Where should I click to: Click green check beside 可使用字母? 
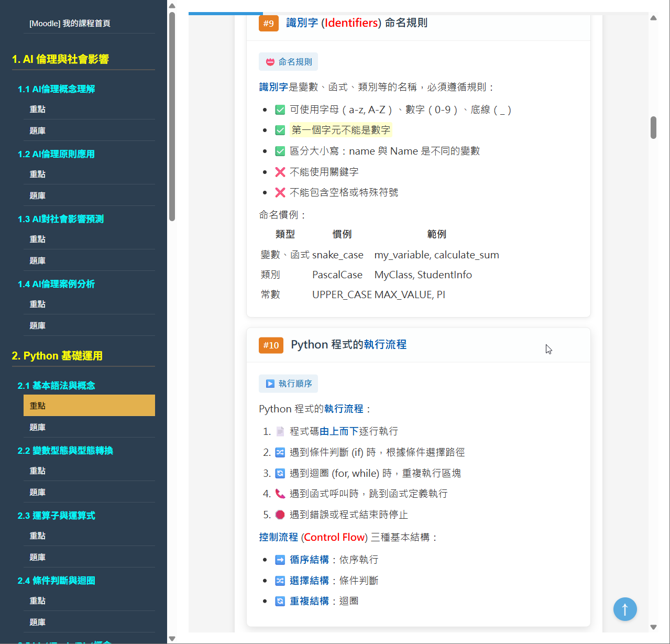tap(280, 110)
